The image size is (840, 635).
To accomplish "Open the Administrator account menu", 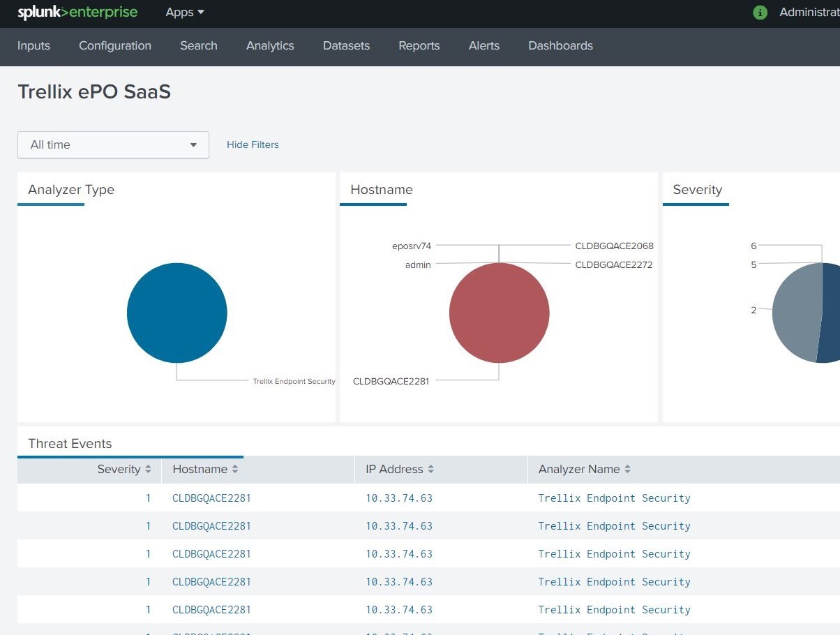I will tap(809, 13).
